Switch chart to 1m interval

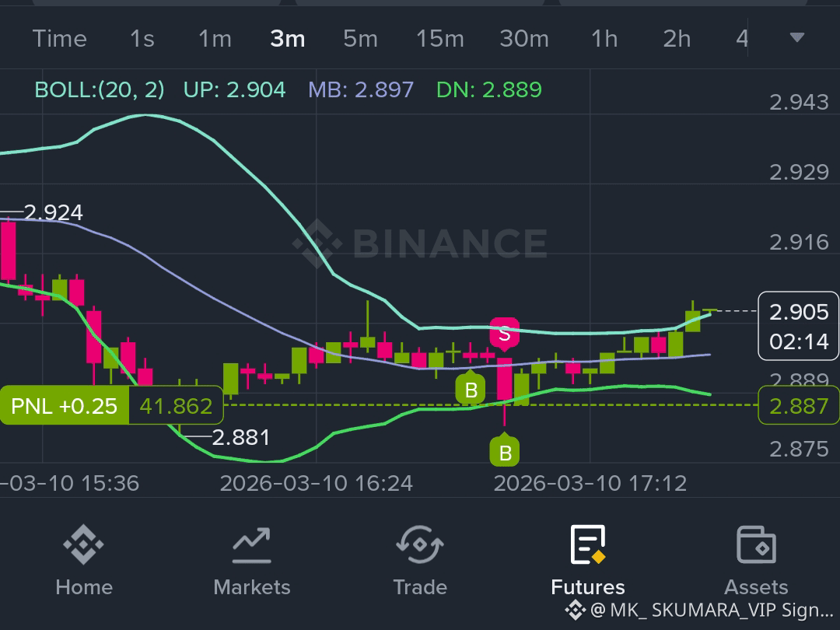tap(215, 39)
